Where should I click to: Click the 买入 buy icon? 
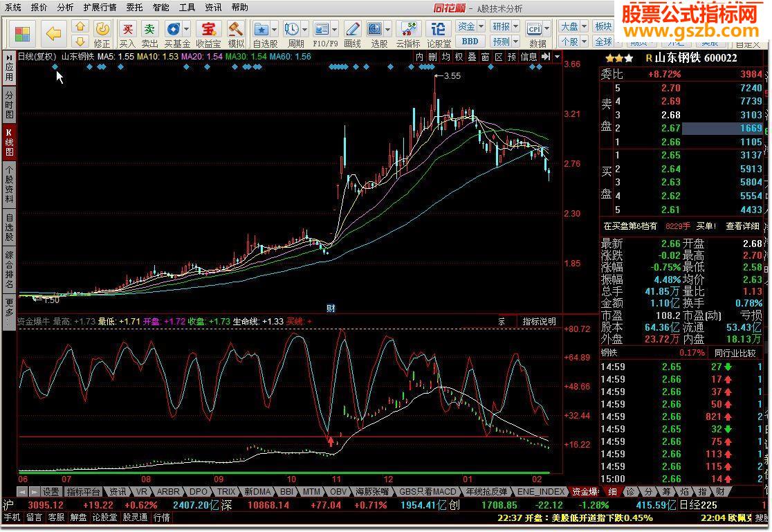click(127, 35)
